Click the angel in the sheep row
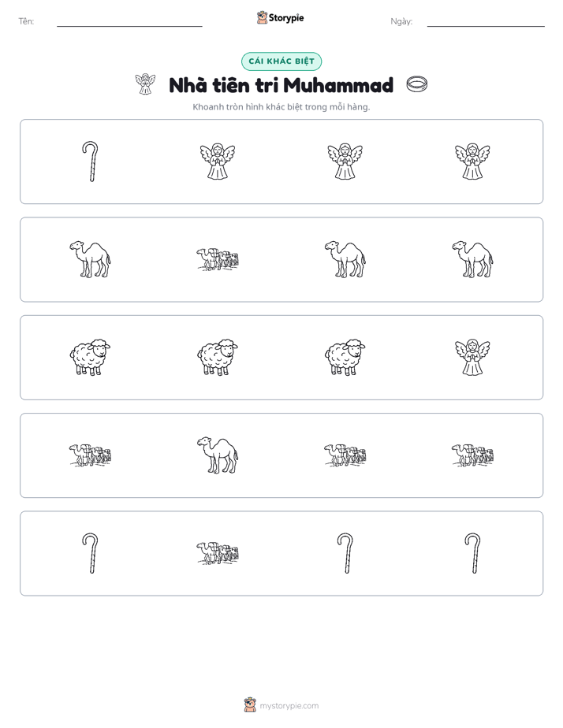563x728 pixels. pos(472,357)
